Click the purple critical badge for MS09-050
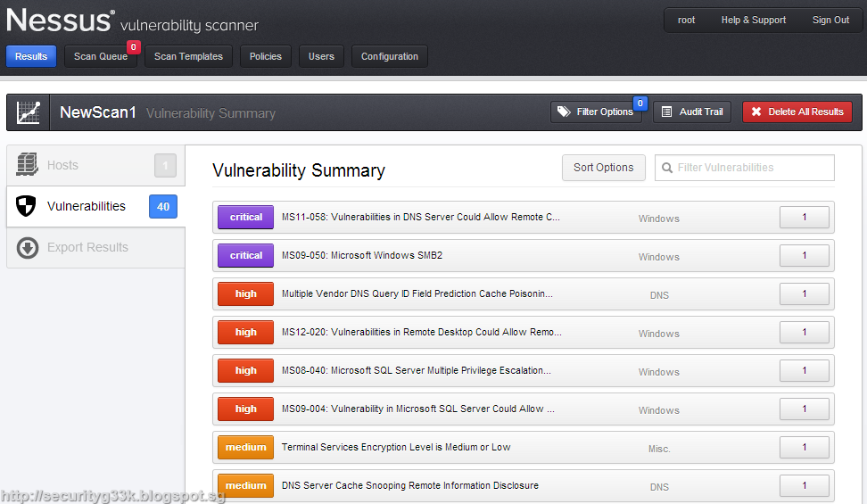The height and width of the screenshot is (504, 867). point(246,256)
